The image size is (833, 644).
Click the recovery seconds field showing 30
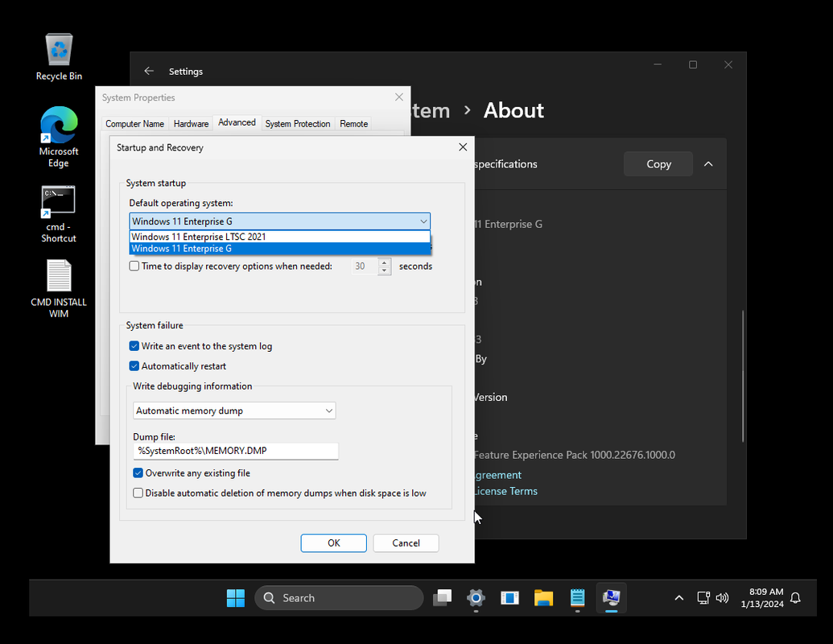[365, 266]
